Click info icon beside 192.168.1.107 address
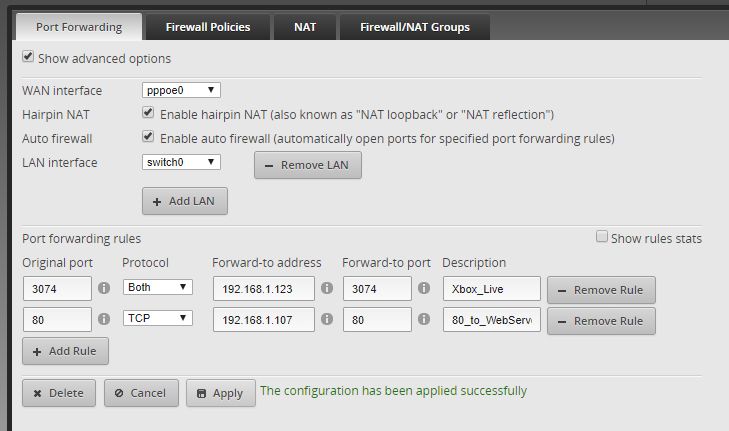This screenshot has width=729, height=431. 326,320
